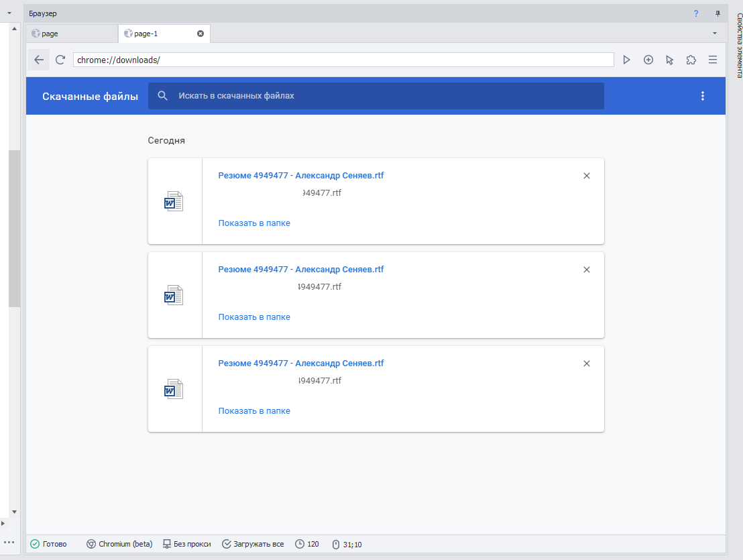Toggle the 'Без прокси' proxy setting

click(x=186, y=544)
